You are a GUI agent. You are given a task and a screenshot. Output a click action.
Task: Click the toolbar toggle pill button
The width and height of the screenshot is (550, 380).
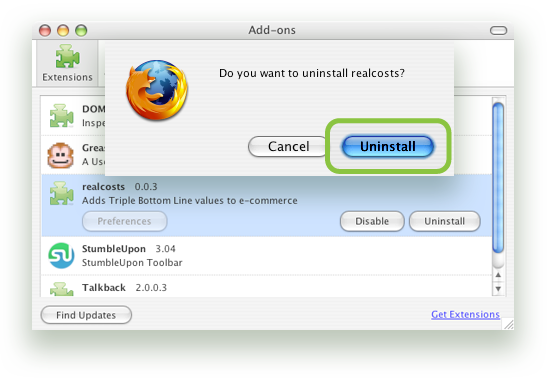(x=498, y=31)
